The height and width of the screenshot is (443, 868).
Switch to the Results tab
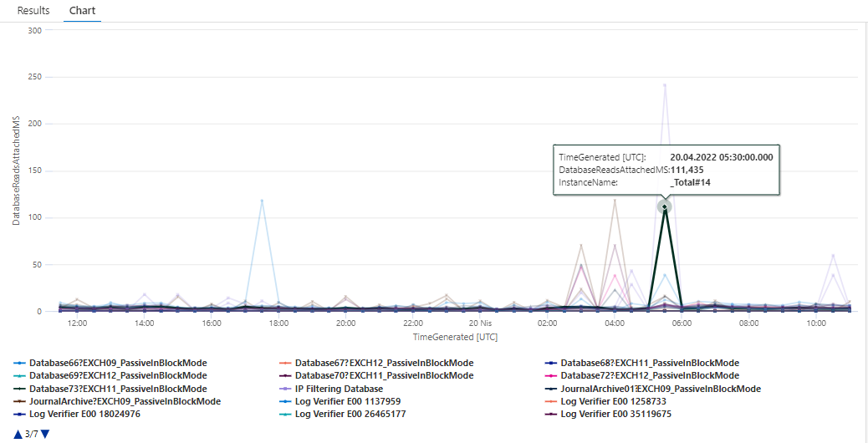click(x=33, y=11)
